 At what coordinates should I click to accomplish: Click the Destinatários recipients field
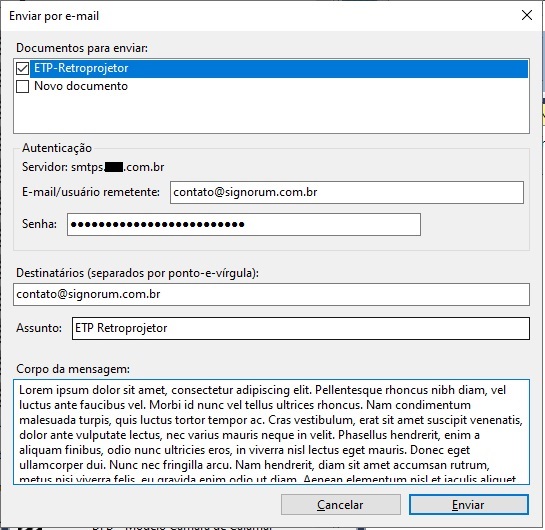(271, 294)
